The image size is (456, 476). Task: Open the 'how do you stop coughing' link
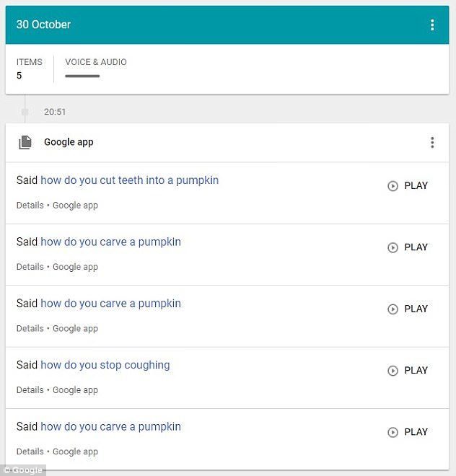pos(105,365)
